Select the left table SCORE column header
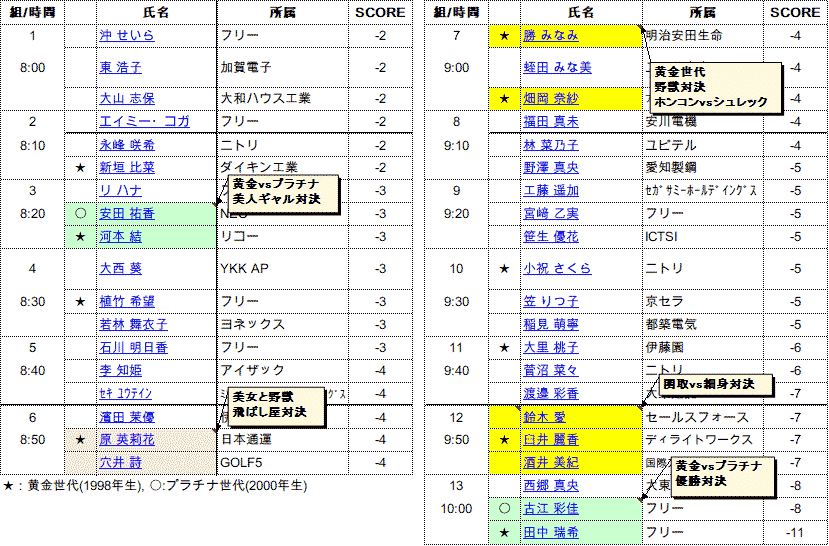The image size is (829, 546). tap(380, 13)
